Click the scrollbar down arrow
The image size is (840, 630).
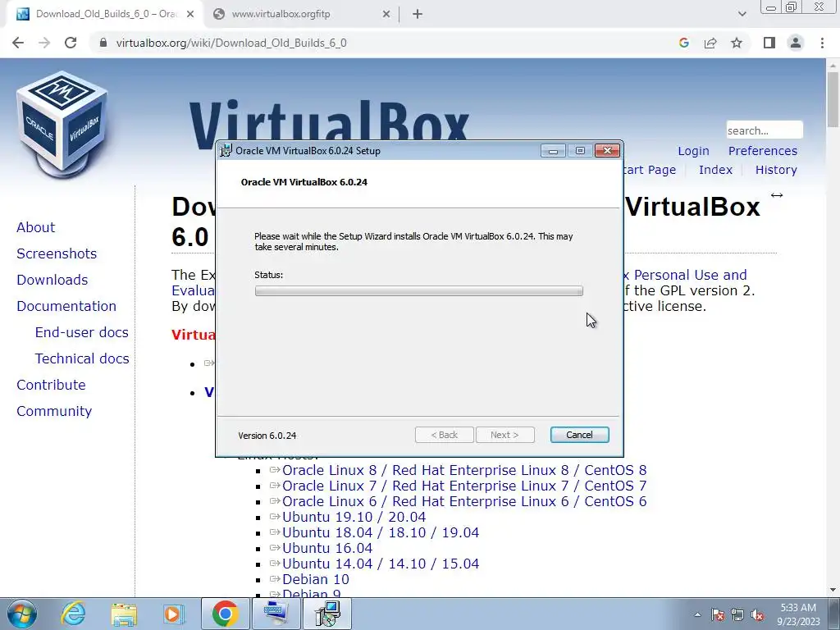833,590
